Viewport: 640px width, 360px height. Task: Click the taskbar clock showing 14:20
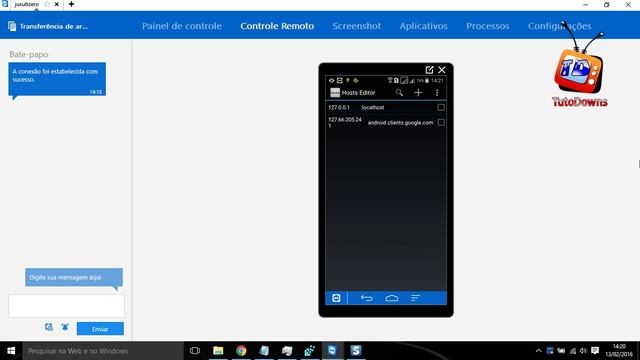pos(619,351)
